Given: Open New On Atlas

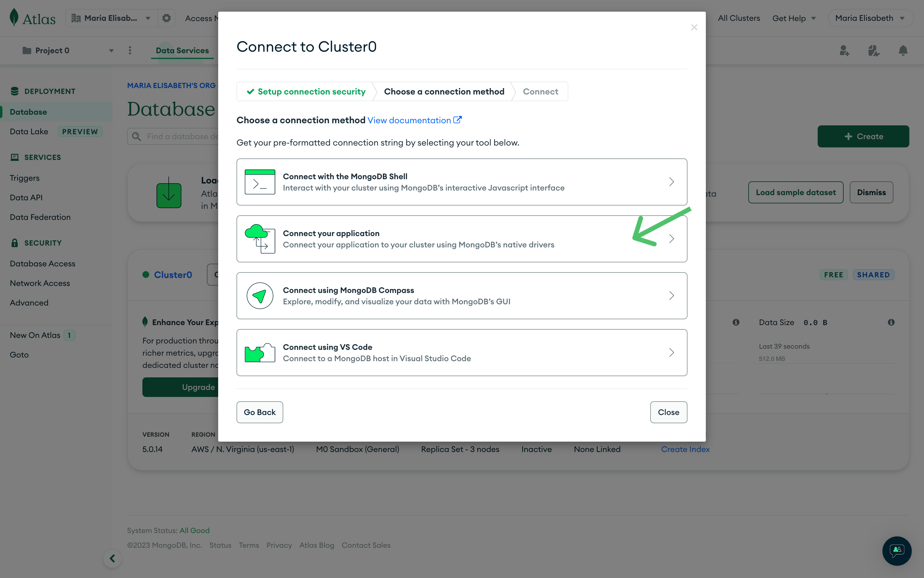Looking at the screenshot, I should click(x=35, y=335).
